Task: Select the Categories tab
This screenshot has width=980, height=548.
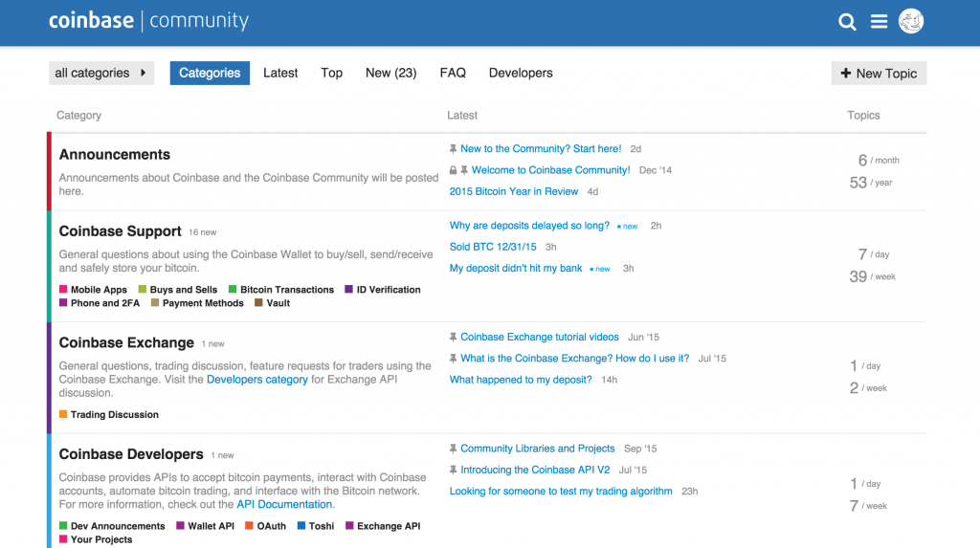Action: [x=210, y=73]
